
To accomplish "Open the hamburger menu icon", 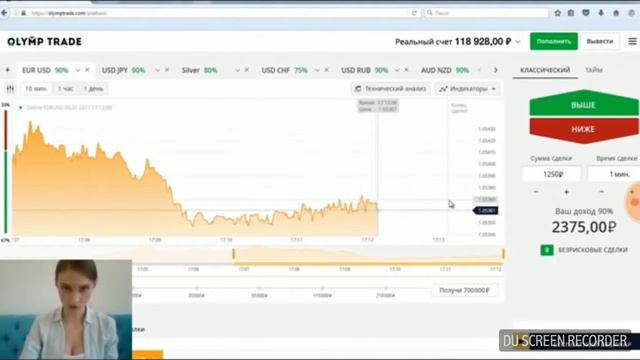I will [632, 41].
